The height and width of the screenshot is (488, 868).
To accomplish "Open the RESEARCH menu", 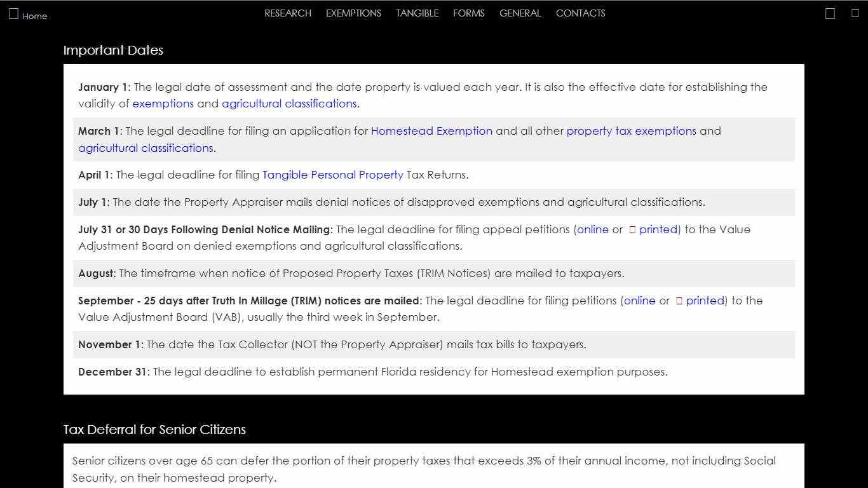I will point(288,13).
